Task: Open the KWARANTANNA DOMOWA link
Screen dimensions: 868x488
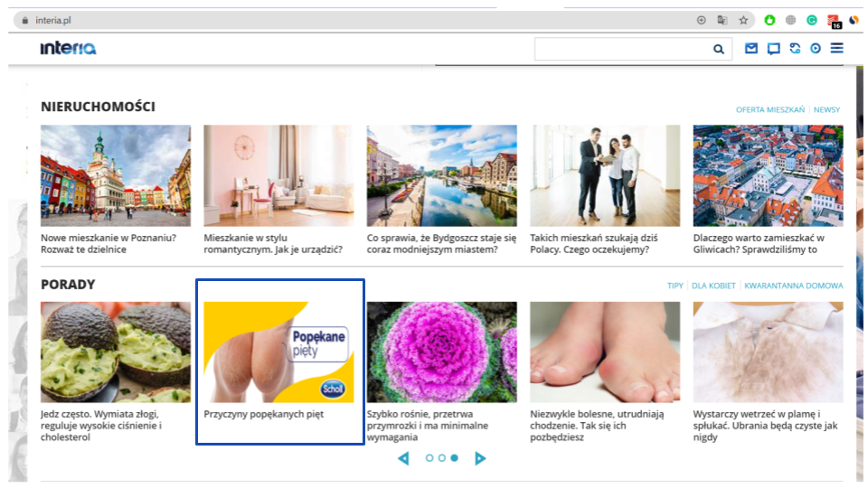Action: [x=793, y=286]
